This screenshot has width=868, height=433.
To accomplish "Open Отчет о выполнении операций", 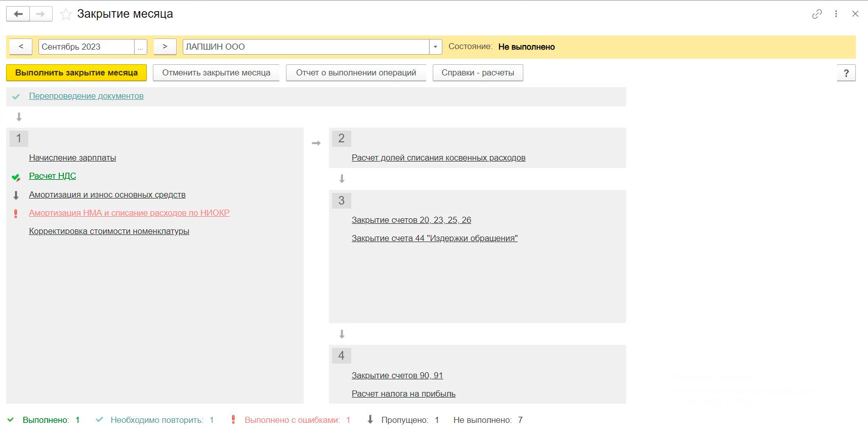I will coord(356,73).
